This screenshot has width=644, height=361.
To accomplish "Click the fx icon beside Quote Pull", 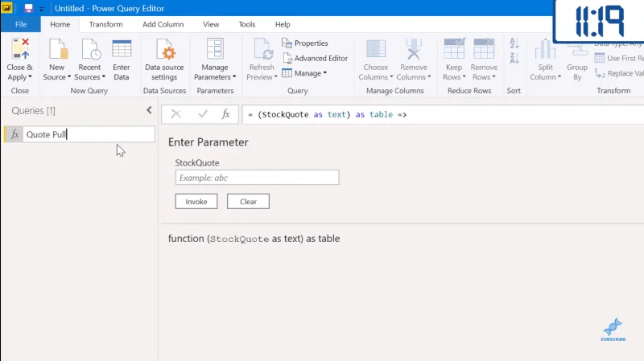I will [x=14, y=134].
